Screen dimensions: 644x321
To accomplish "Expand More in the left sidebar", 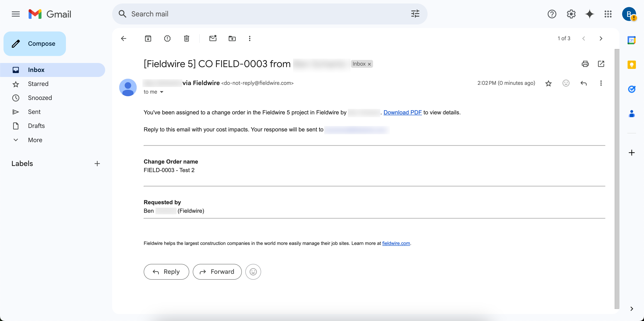I will tap(35, 140).
